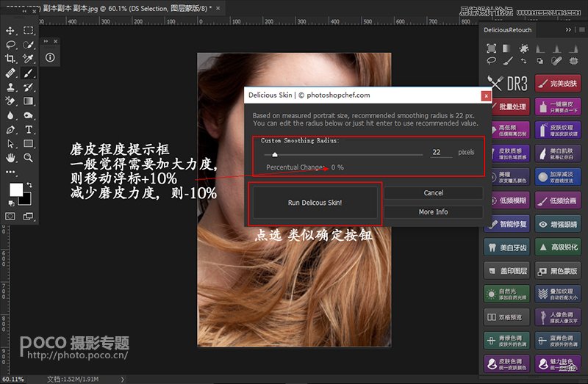Select the Type tool
Image resolution: width=588 pixels, height=384 pixels.
click(x=28, y=130)
